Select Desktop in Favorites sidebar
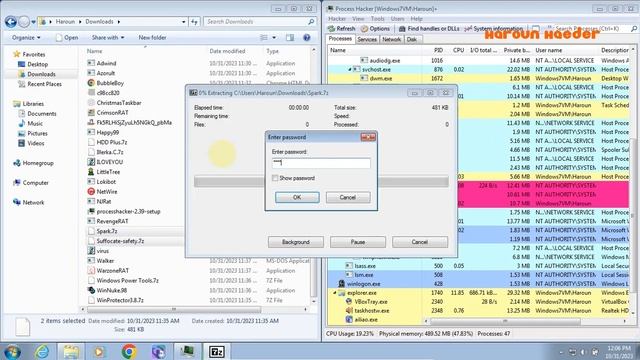640x360 pixels. point(38,64)
